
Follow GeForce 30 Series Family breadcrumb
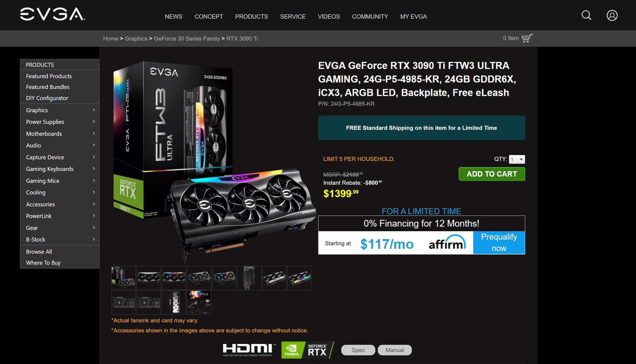[187, 39]
